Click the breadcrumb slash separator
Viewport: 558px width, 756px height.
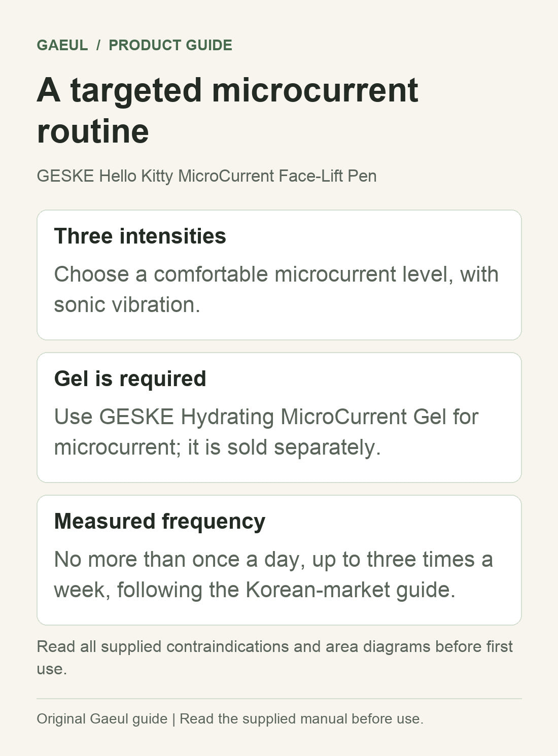pos(98,45)
